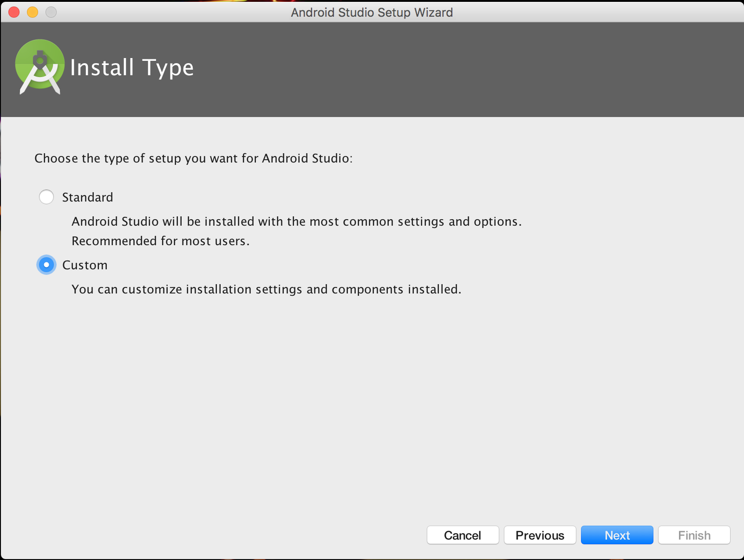
Task: Click the Finish button
Action: tap(694, 535)
